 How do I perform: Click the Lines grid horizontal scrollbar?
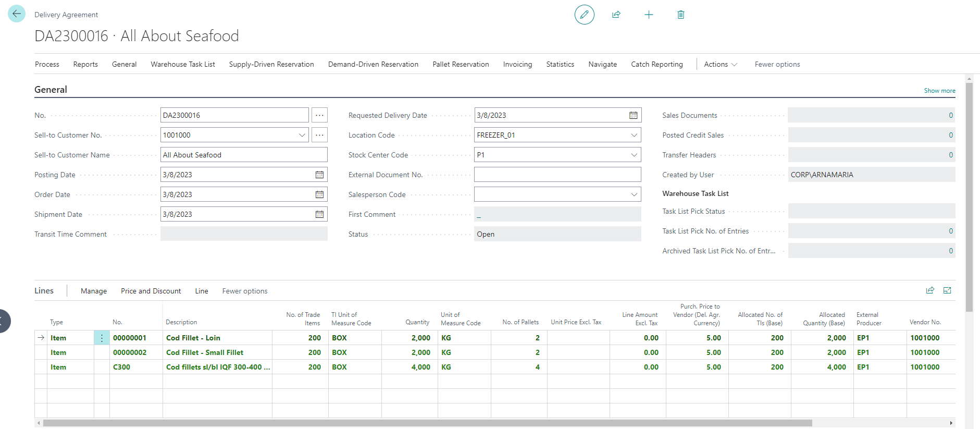427,423
